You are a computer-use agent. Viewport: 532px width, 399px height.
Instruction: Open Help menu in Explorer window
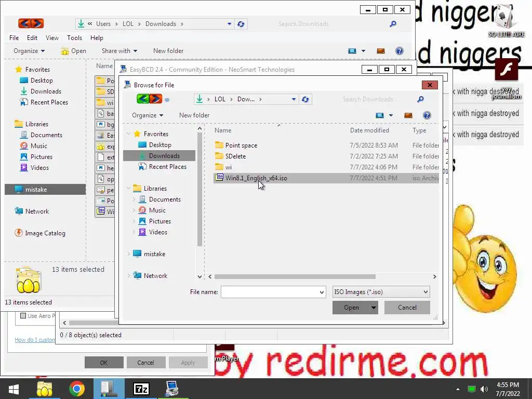pos(97,37)
